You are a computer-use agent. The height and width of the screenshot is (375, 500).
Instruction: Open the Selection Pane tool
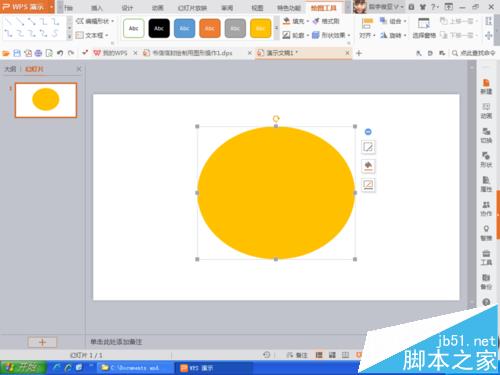[x=424, y=28]
